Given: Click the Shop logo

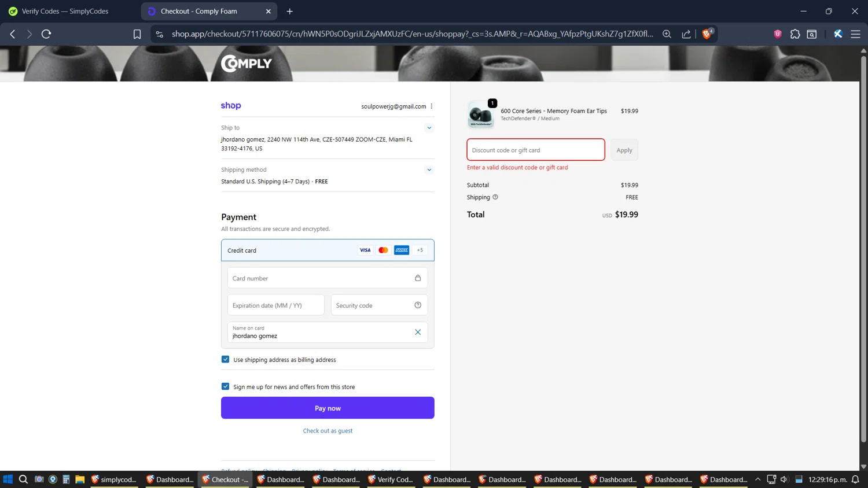Looking at the screenshot, I should (231, 105).
